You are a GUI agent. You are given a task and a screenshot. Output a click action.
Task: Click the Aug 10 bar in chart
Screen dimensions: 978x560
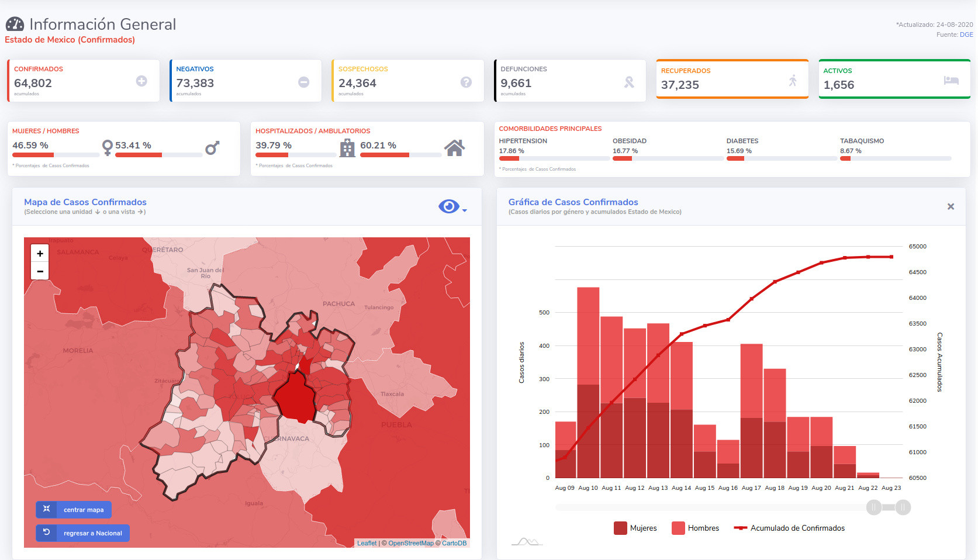click(x=588, y=383)
